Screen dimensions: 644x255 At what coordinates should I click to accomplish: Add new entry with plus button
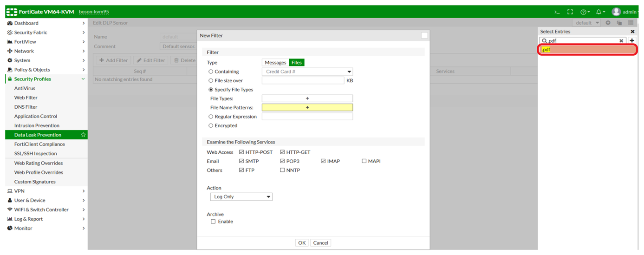632,41
